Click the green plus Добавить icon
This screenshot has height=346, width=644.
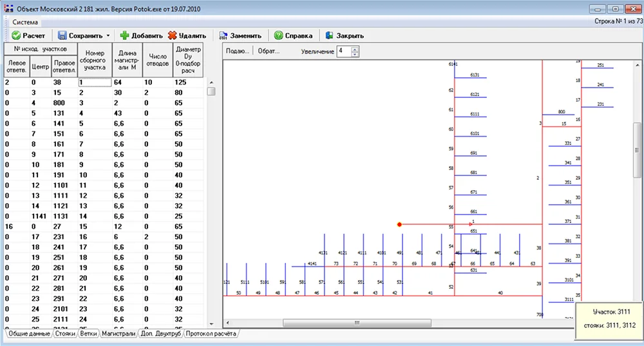coord(125,36)
